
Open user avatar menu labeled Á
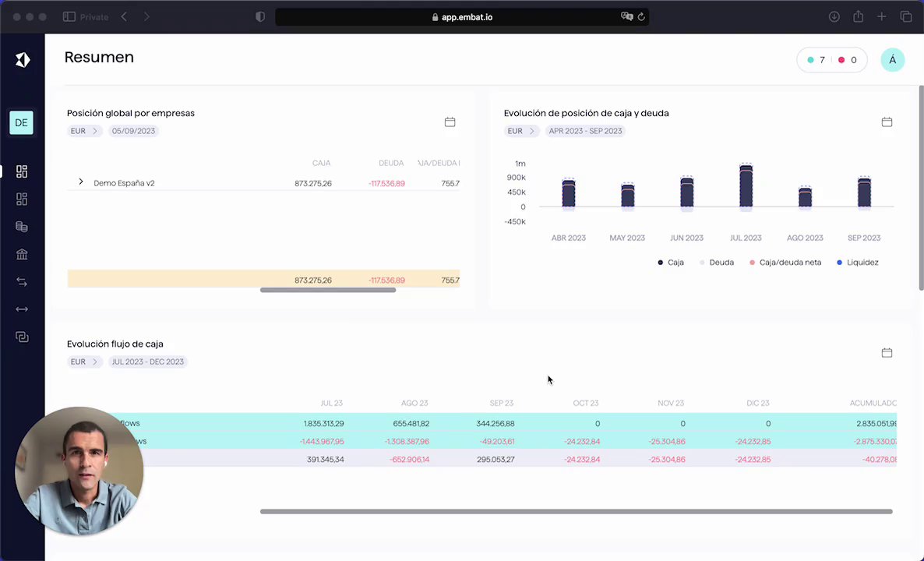click(x=893, y=60)
